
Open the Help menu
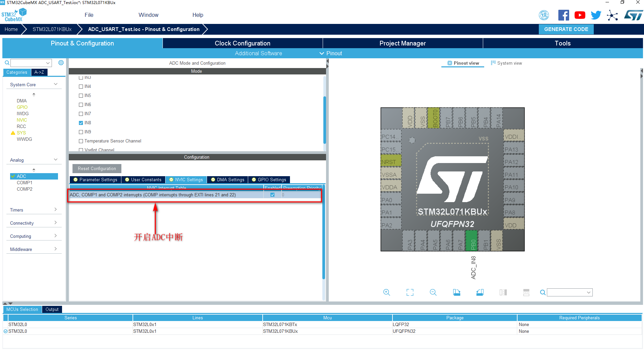coord(198,15)
